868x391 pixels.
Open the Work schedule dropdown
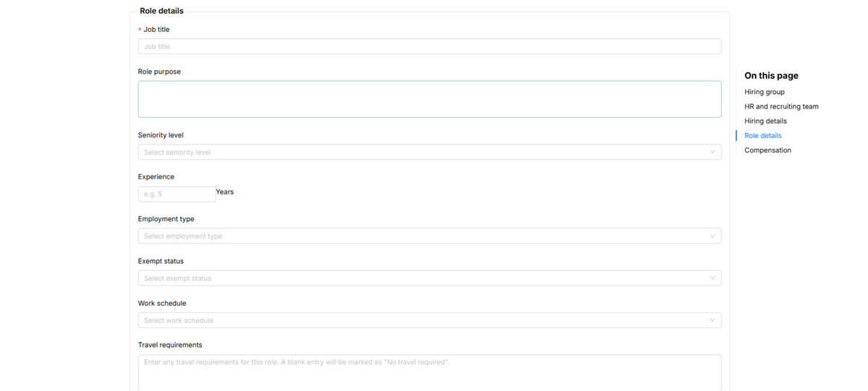(430, 320)
